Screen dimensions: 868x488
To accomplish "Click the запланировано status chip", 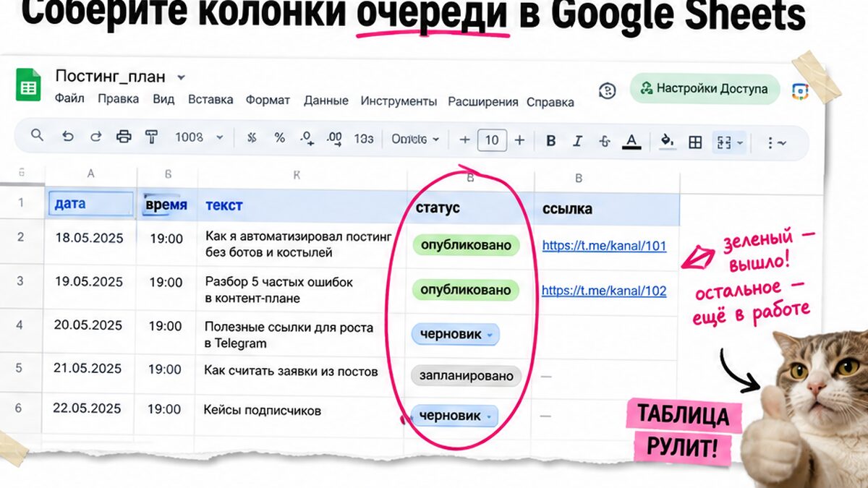I will (x=466, y=376).
